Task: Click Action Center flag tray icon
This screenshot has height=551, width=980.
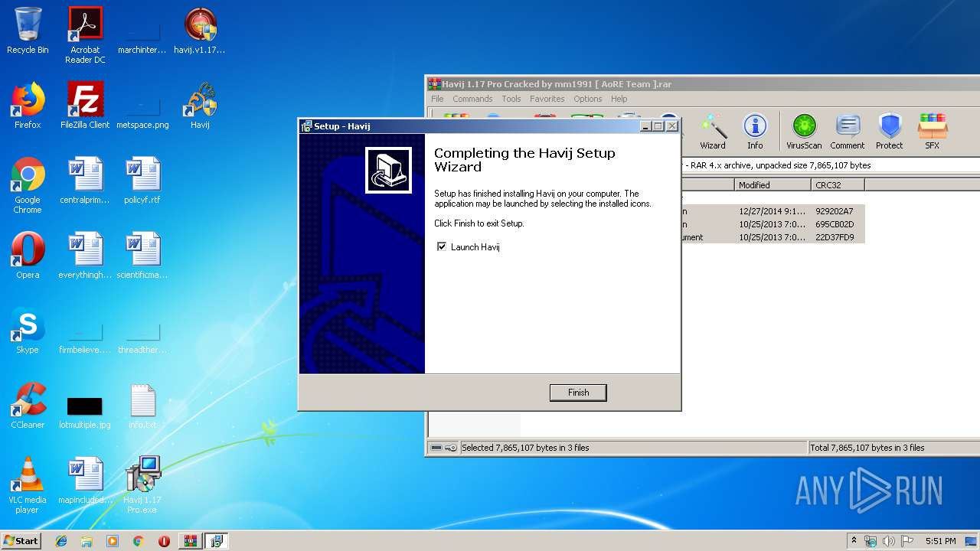Action: (907, 541)
